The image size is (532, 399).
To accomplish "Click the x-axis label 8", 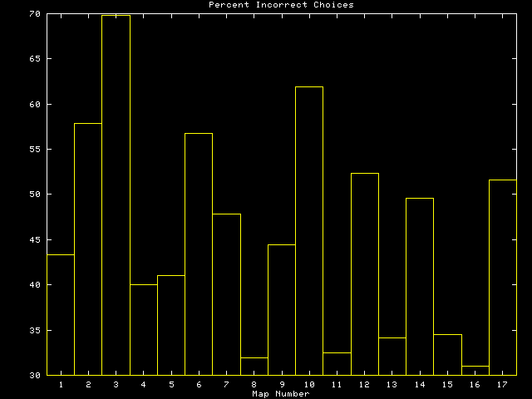I will point(254,384).
